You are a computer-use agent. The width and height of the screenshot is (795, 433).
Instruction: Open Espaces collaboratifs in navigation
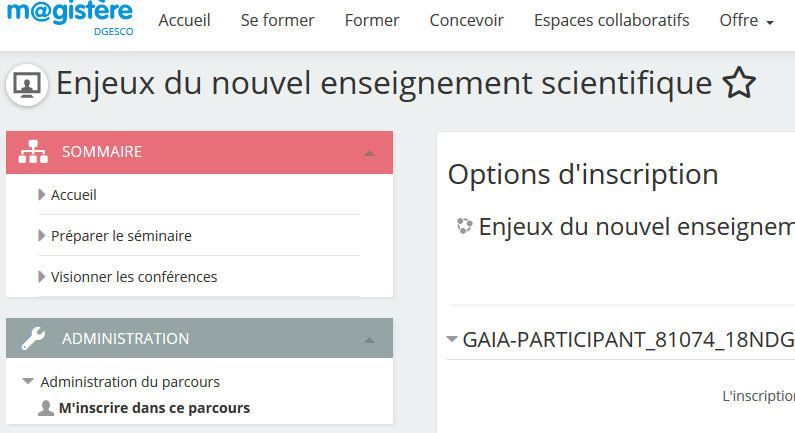[611, 21]
